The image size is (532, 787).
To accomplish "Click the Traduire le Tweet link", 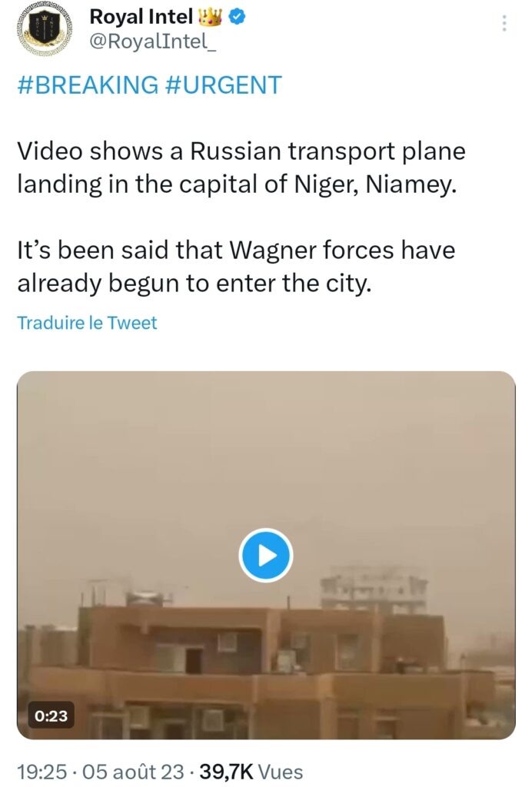I will (x=88, y=322).
